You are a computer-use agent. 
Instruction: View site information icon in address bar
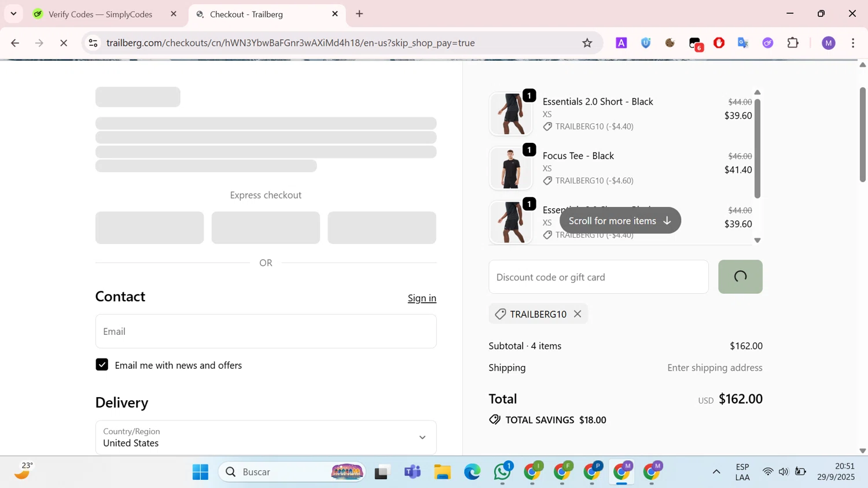click(x=93, y=43)
